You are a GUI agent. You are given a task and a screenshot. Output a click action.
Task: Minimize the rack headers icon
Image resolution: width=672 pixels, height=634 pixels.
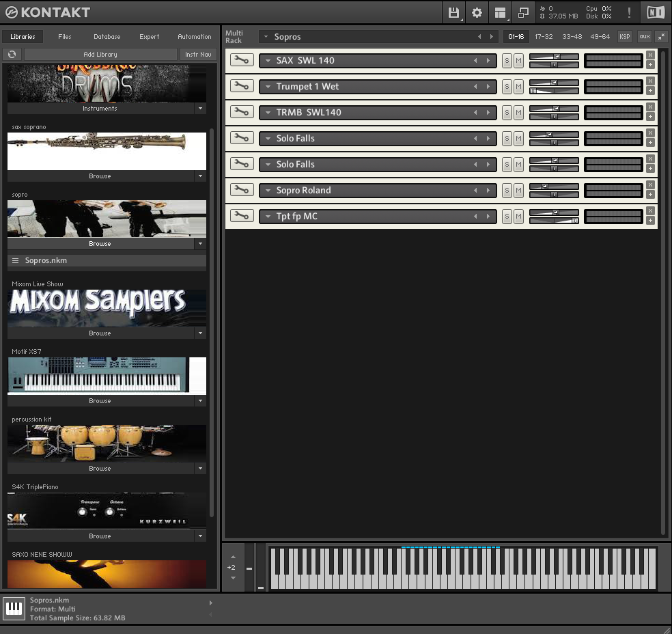(x=662, y=37)
